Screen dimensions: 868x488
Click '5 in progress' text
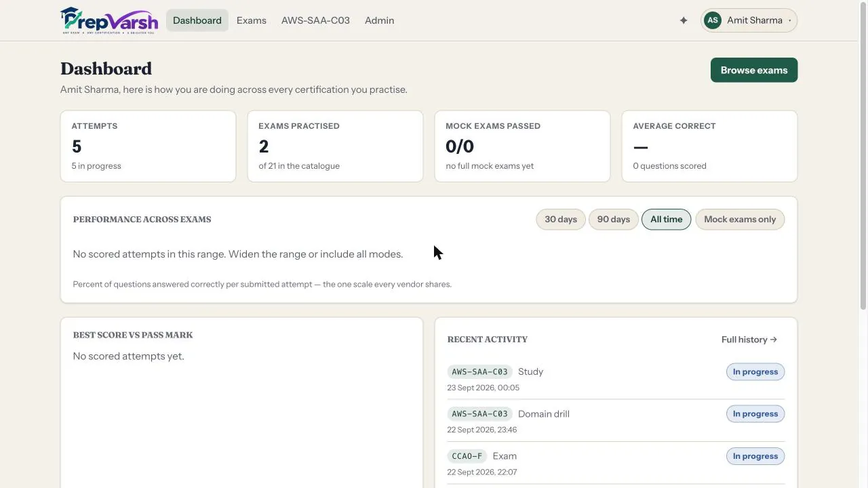pos(96,166)
